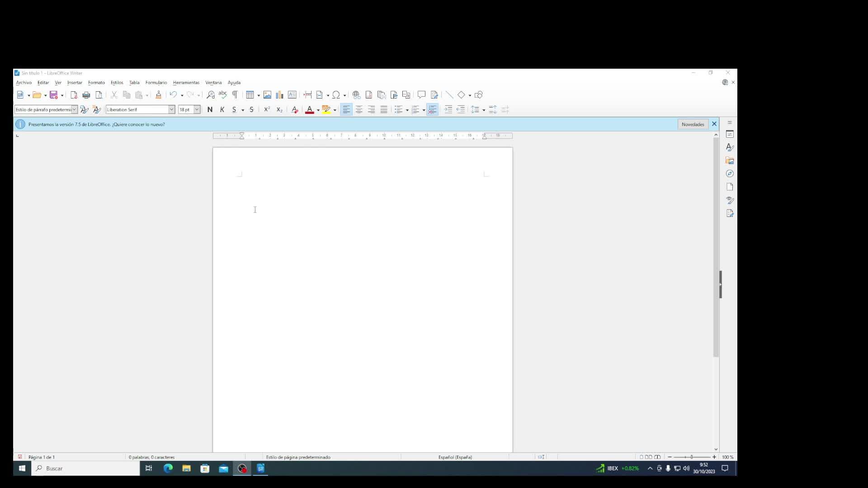The width and height of the screenshot is (868, 488).
Task: Expand the 18 pt font size dropdown
Action: click(x=197, y=110)
